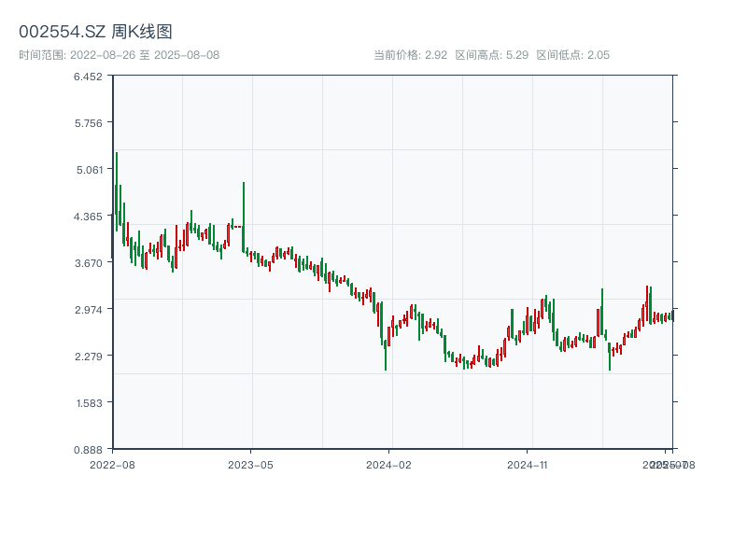Click the long green candle at the 2024-02 low

tap(386, 355)
